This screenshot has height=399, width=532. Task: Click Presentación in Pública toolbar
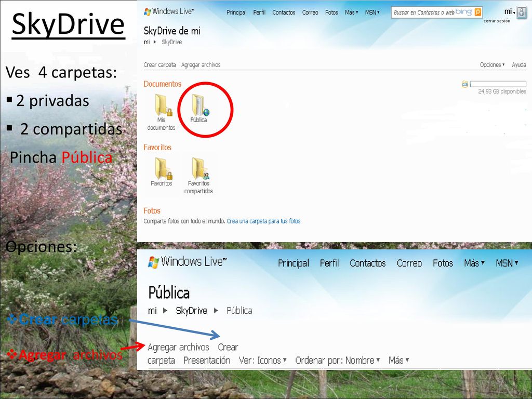click(x=207, y=361)
